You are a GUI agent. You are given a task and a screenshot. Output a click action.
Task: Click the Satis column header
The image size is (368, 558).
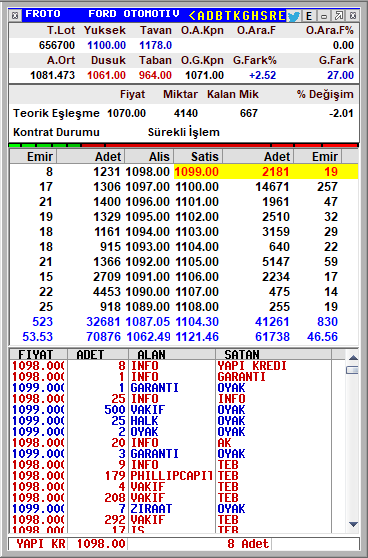click(198, 157)
